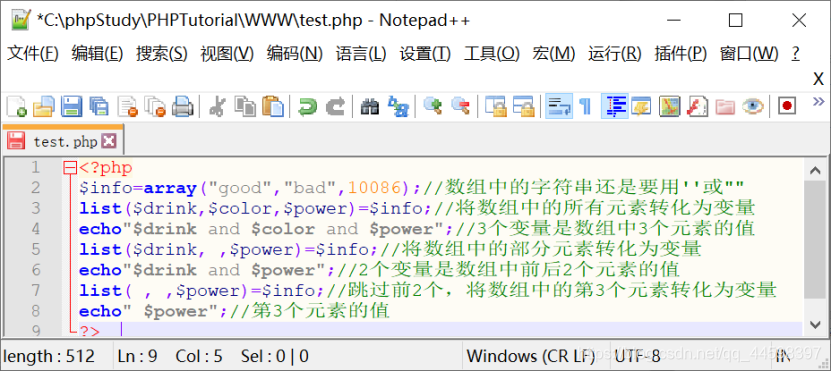This screenshot has width=831, height=372.
Task: Redo action gray arrow
Action: pos(335,107)
